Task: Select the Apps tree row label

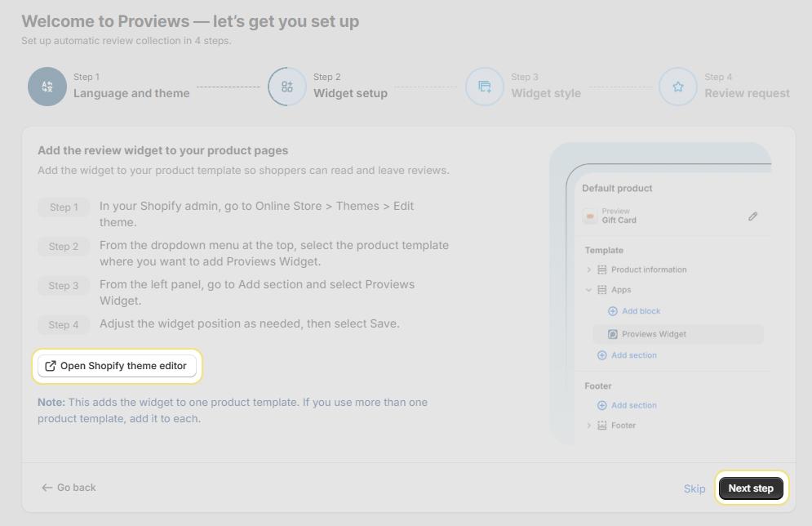Action: click(x=621, y=290)
